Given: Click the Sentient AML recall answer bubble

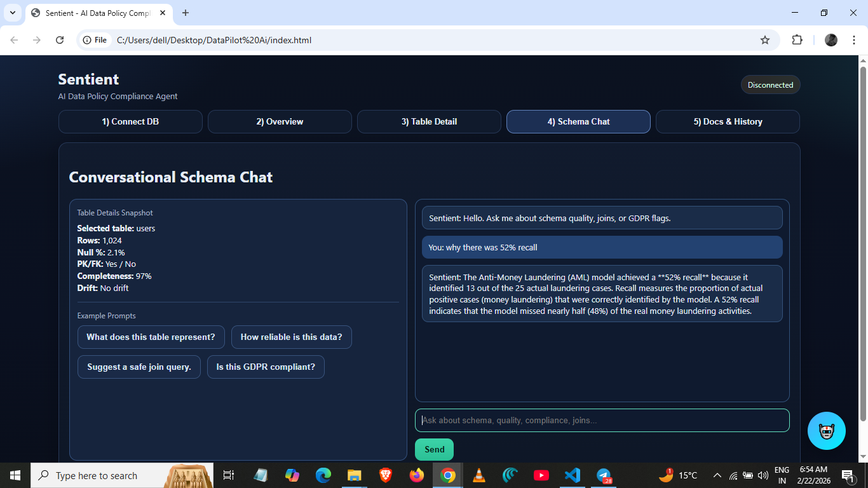Looking at the screenshot, I should (602, 294).
